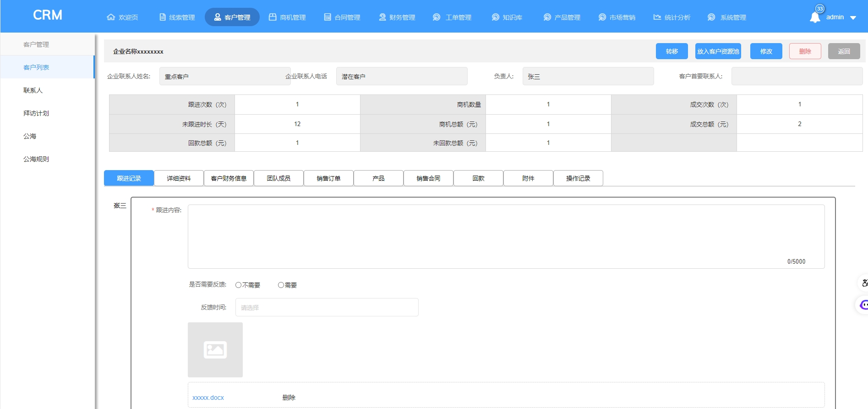Switch to the 产品 tab
The image size is (868, 409).
coord(378,178)
